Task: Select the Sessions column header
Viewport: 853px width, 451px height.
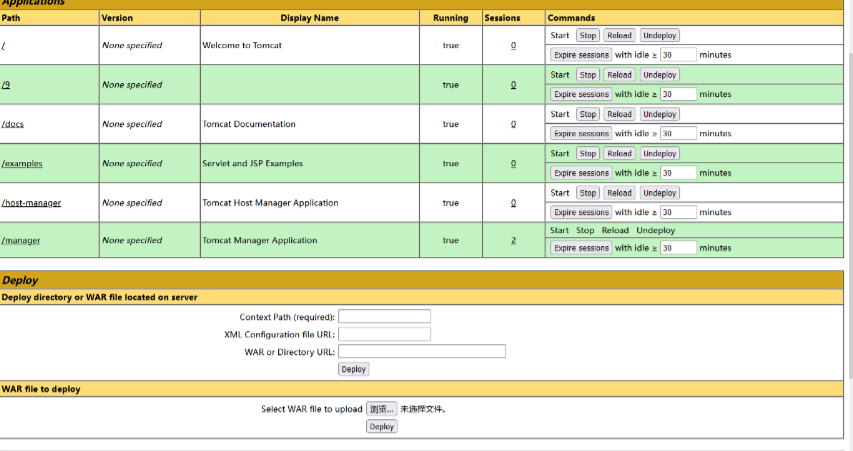Action: pyautogui.click(x=502, y=18)
